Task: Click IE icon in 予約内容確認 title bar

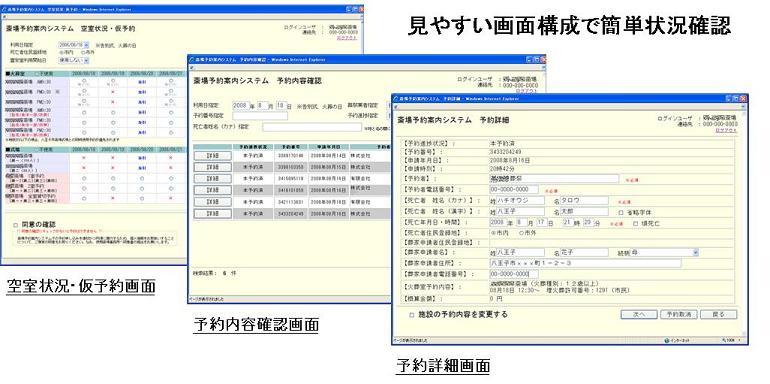Action: pos(192,59)
